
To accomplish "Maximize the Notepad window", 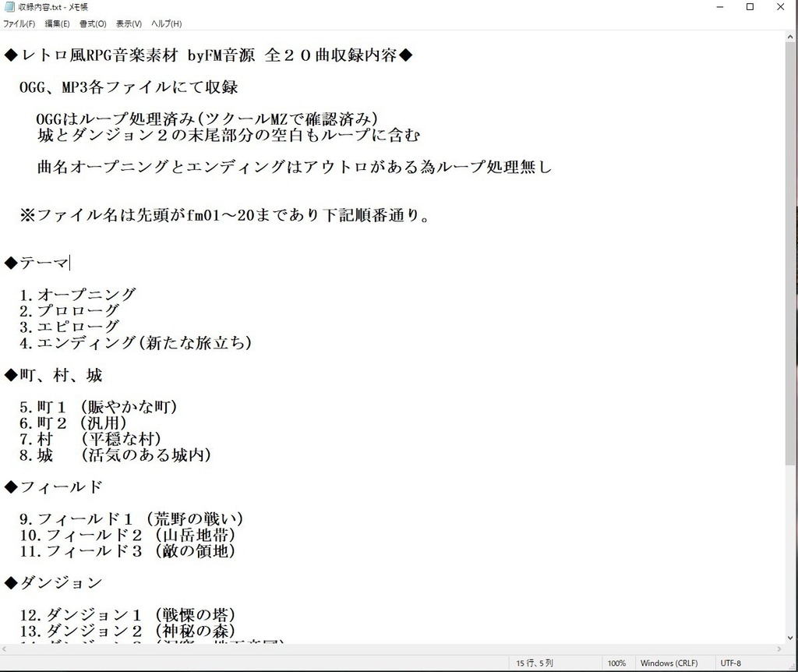I will click(x=749, y=7).
